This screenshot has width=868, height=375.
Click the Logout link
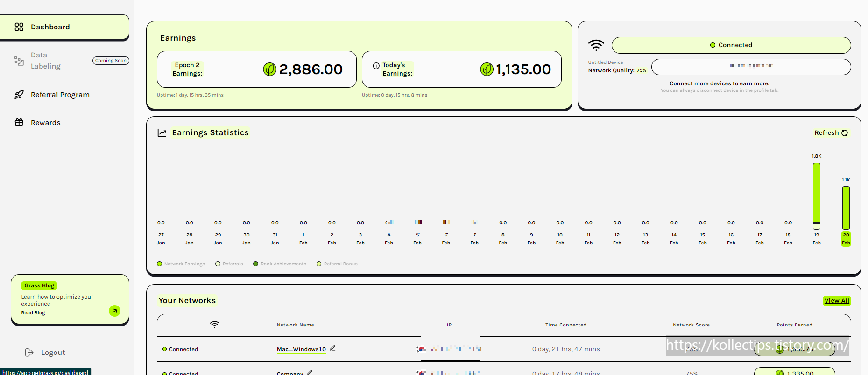tap(53, 353)
